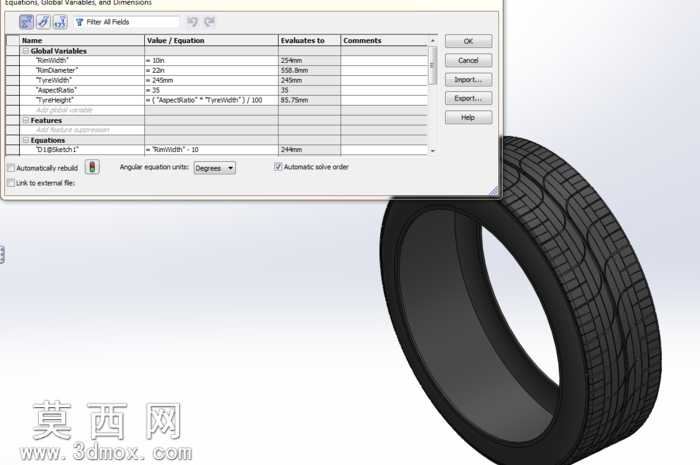The width and height of the screenshot is (700, 465).
Task: Uncheck the Automatic solve order checkbox
Action: click(278, 167)
